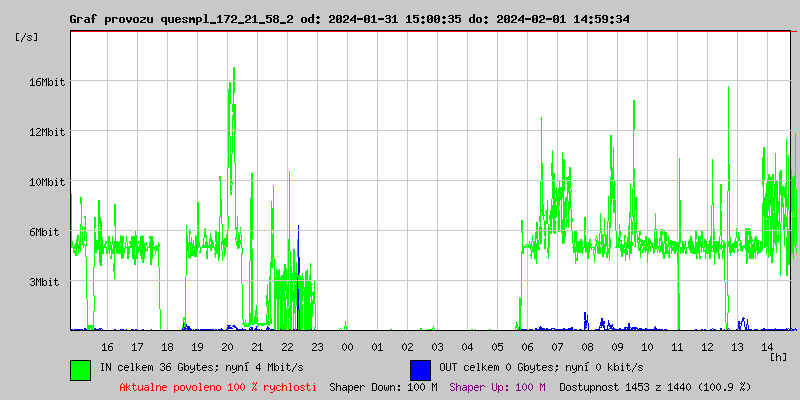Click the 10Mbit y-axis label
The height and width of the screenshot is (400, 800).
tap(46, 183)
